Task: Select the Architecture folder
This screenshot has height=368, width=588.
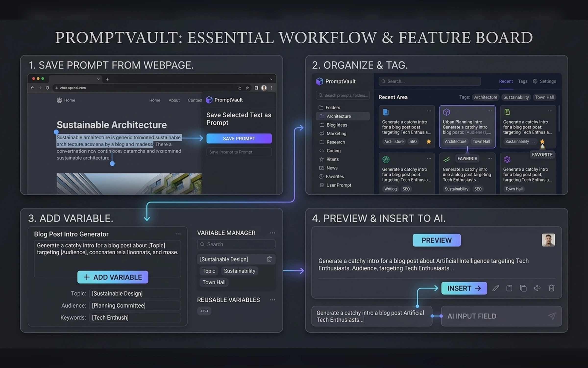Action: coord(343,116)
